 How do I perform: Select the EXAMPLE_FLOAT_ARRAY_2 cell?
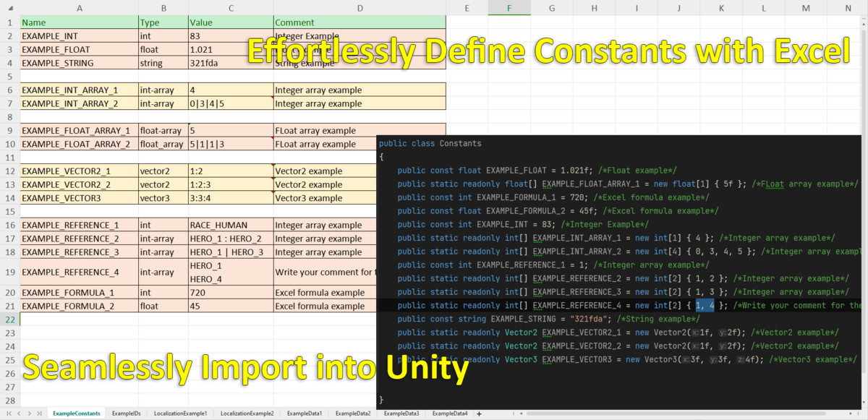[x=79, y=144]
